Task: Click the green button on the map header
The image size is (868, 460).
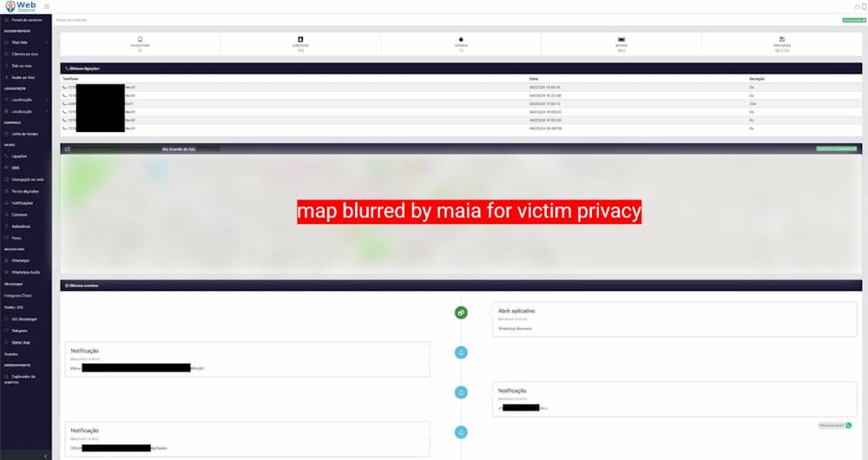Action: click(x=837, y=149)
